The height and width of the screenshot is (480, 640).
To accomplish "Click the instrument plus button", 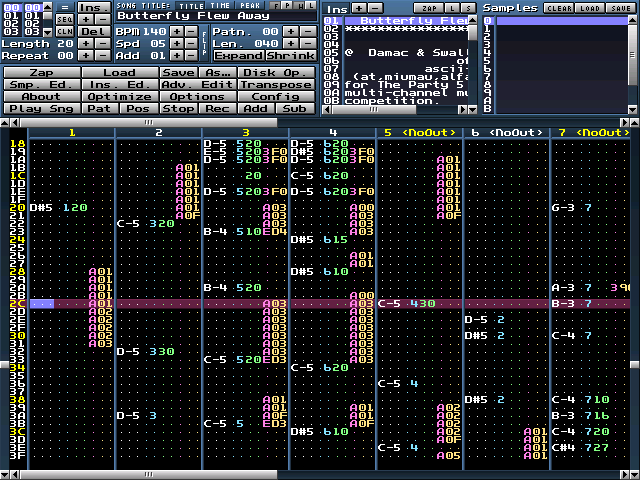I will point(360,7).
